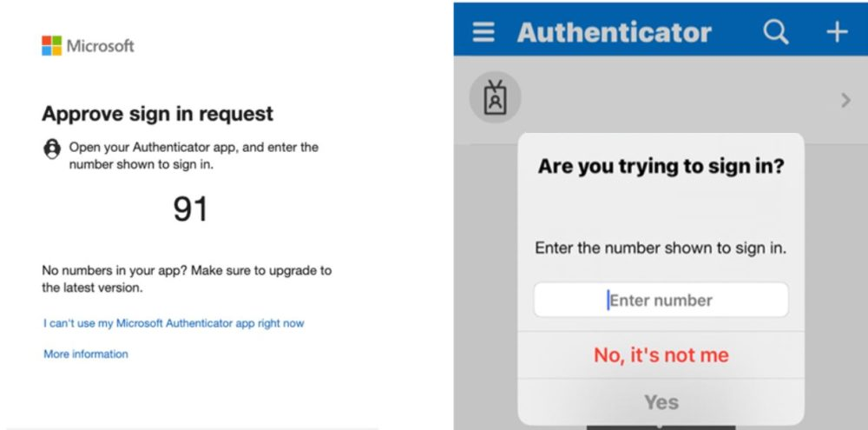868x430 pixels.
Task: Click the lock icon beside the sign-in instructions
Action: [x=52, y=149]
